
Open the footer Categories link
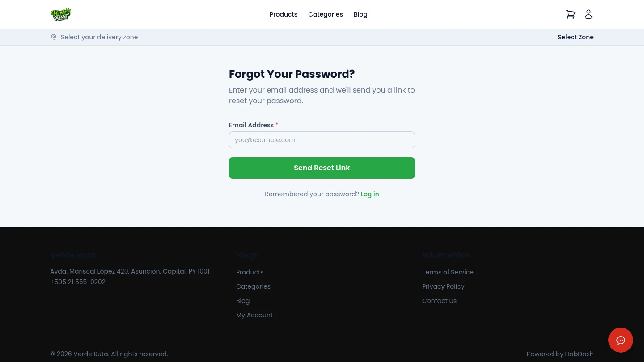click(253, 286)
